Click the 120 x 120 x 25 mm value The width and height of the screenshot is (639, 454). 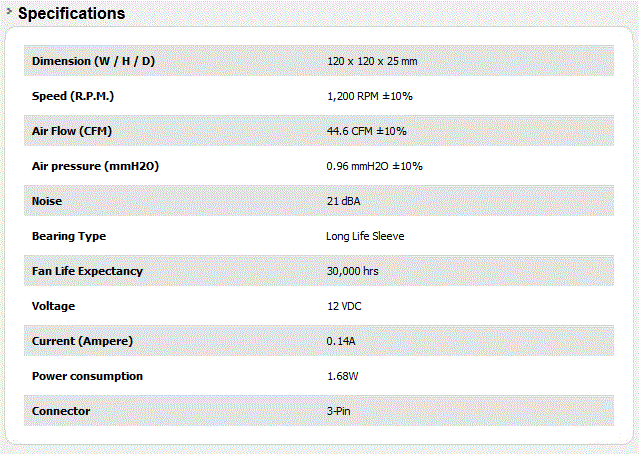click(x=372, y=61)
